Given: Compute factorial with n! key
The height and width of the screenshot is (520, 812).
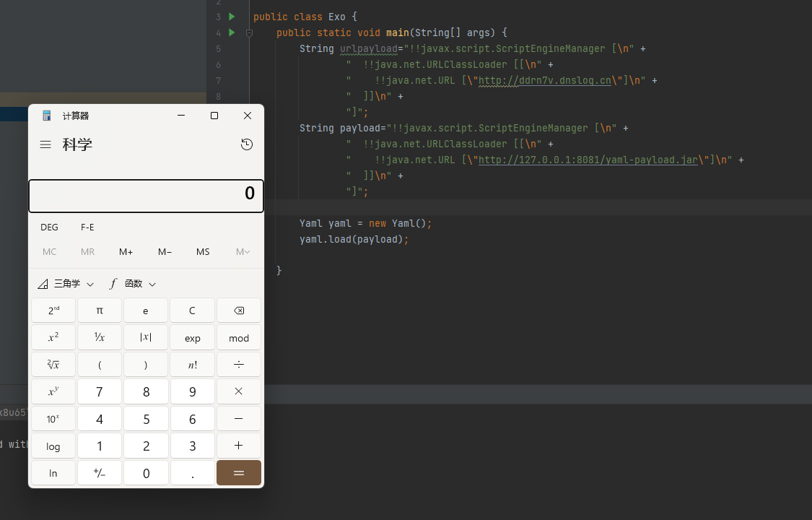Looking at the screenshot, I should click(192, 365).
